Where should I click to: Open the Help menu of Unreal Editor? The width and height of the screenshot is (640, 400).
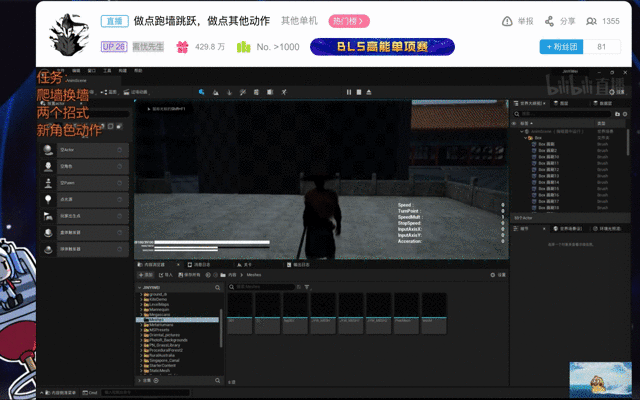(138, 71)
